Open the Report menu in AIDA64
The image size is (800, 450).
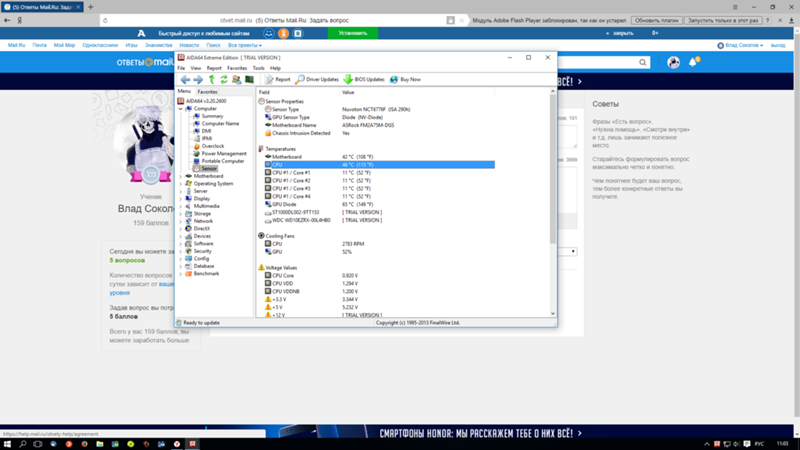(214, 68)
